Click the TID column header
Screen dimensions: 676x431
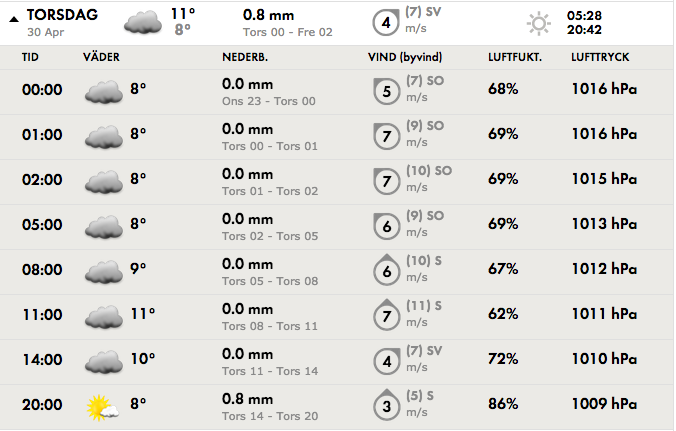tap(30, 57)
